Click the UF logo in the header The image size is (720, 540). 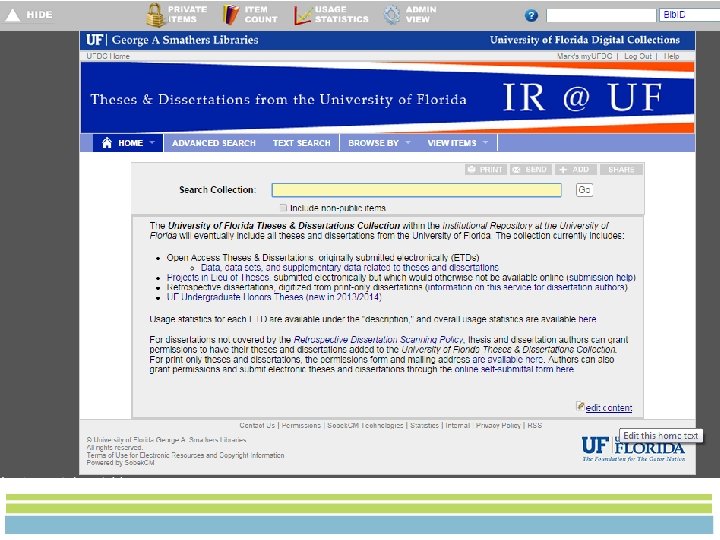point(94,40)
